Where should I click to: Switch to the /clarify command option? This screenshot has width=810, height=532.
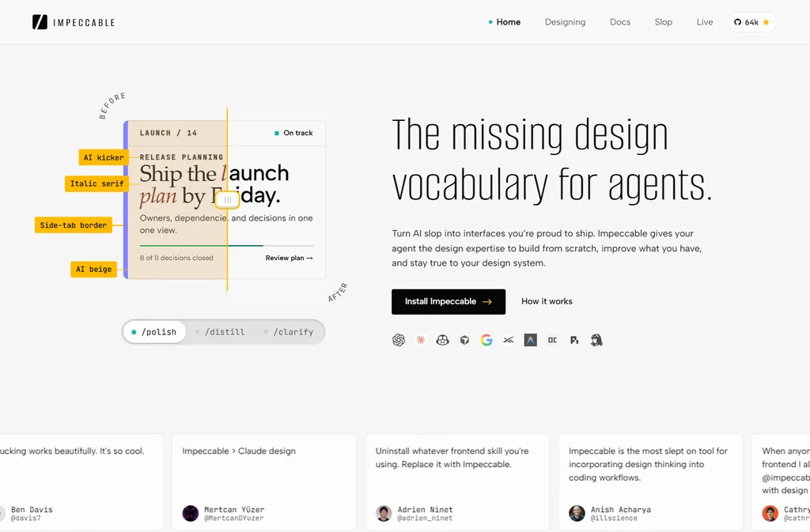point(289,332)
